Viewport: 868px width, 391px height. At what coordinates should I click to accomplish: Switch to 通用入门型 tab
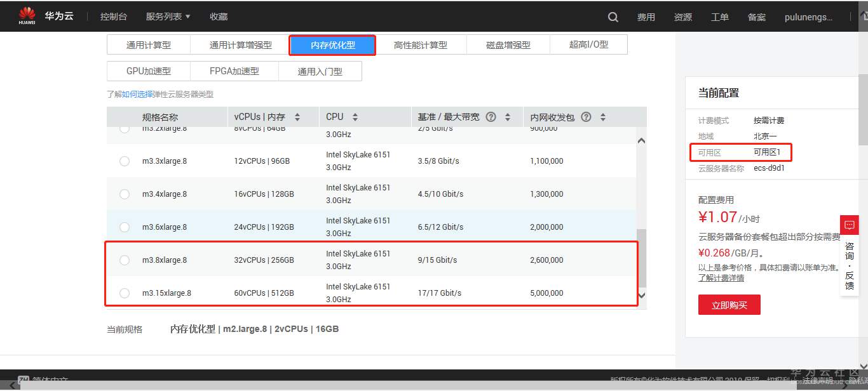point(320,71)
